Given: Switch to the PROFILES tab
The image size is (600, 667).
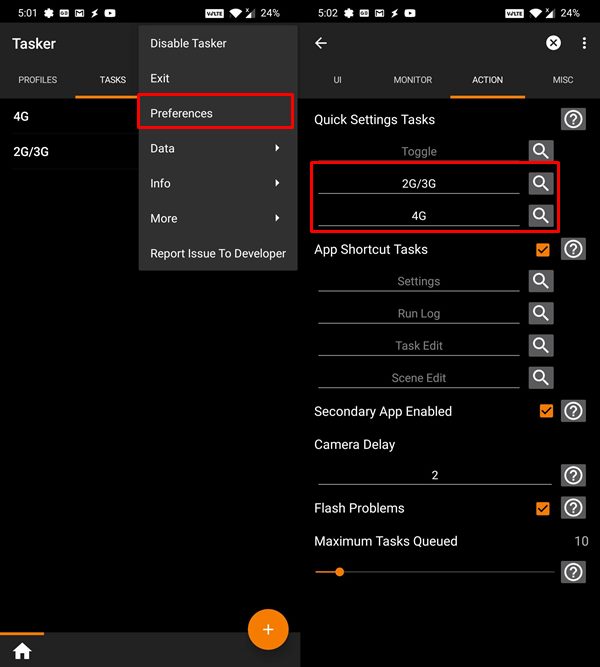Looking at the screenshot, I should [x=37, y=80].
